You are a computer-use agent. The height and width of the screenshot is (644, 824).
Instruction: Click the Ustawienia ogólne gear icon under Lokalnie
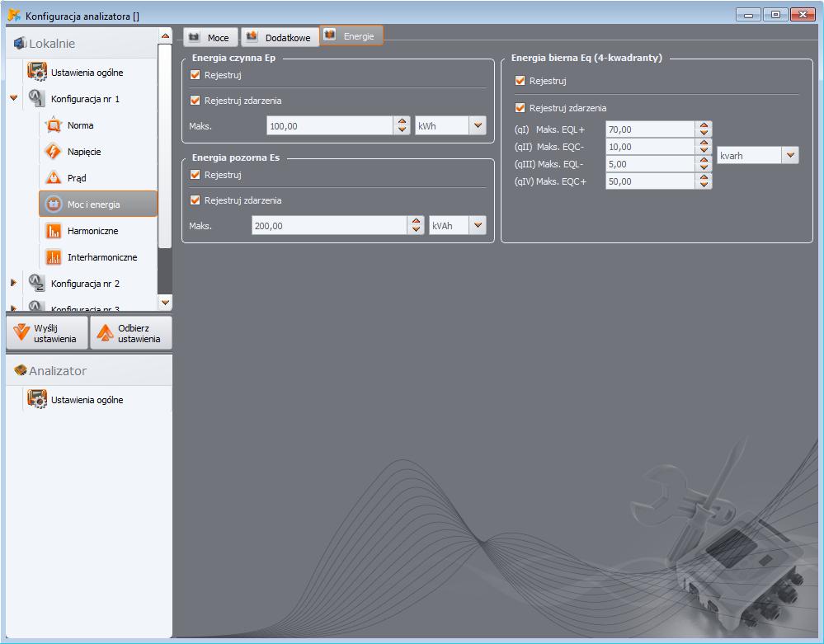pyautogui.click(x=37, y=72)
